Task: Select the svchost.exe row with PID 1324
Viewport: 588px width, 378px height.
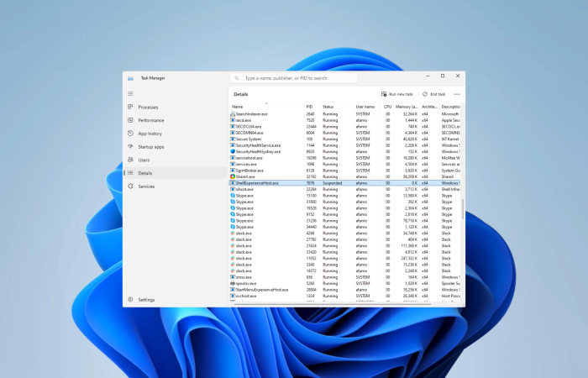Action: click(344, 296)
